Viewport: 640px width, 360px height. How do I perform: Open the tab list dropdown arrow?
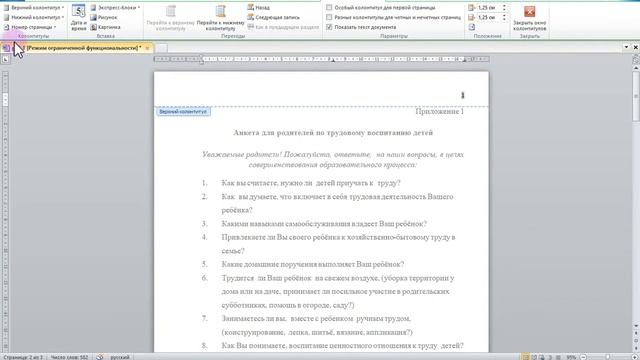pyautogui.click(x=626, y=47)
